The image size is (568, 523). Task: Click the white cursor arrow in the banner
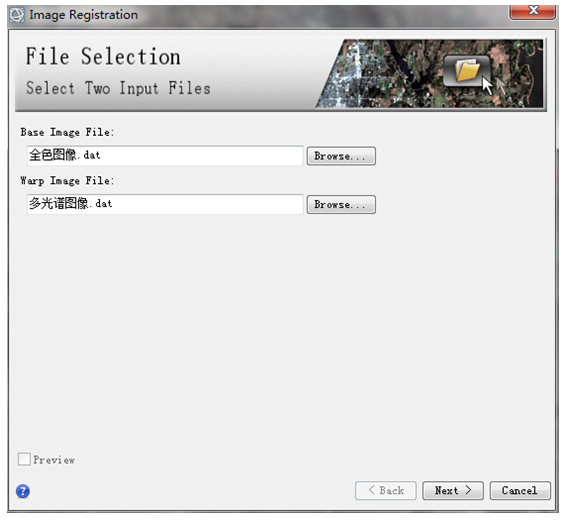[488, 85]
